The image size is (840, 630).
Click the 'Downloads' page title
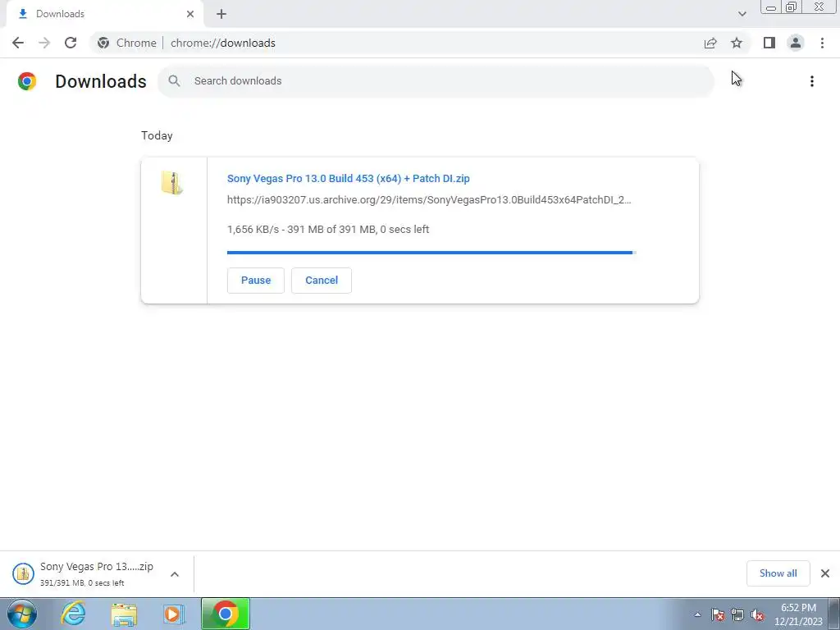101,81
